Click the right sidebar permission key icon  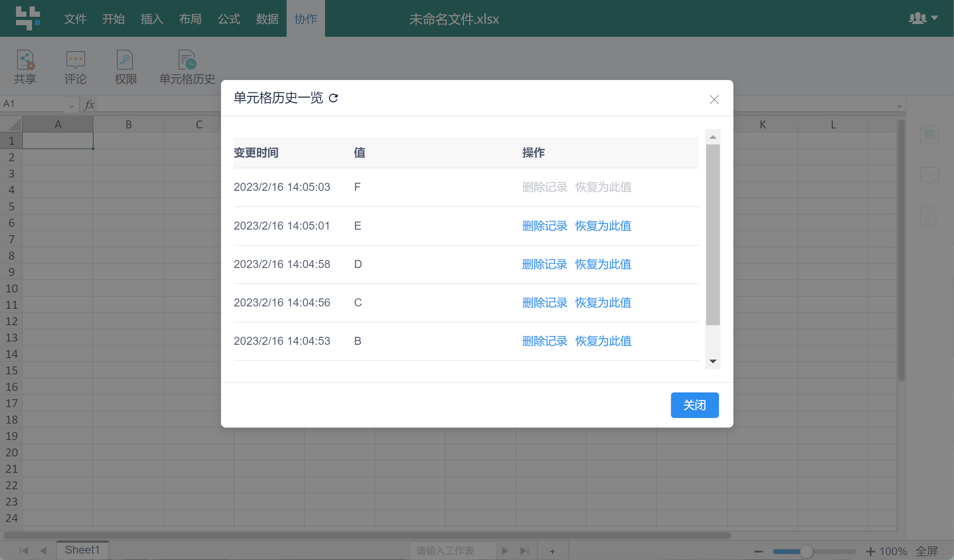coord(929,216)
